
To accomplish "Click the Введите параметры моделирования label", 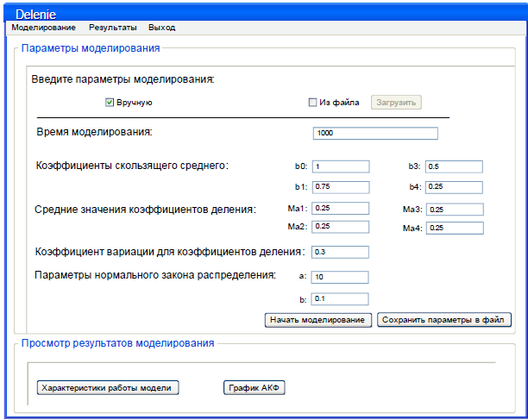I will point(123,79).
